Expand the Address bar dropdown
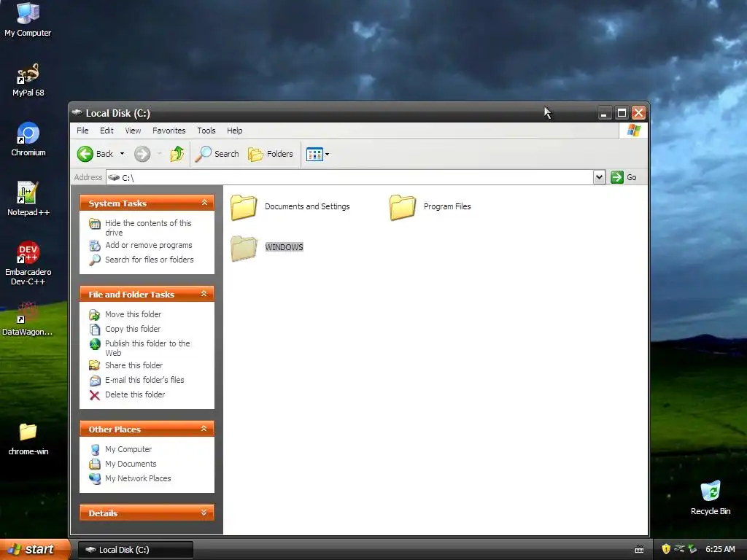 (x=599, y=177)
